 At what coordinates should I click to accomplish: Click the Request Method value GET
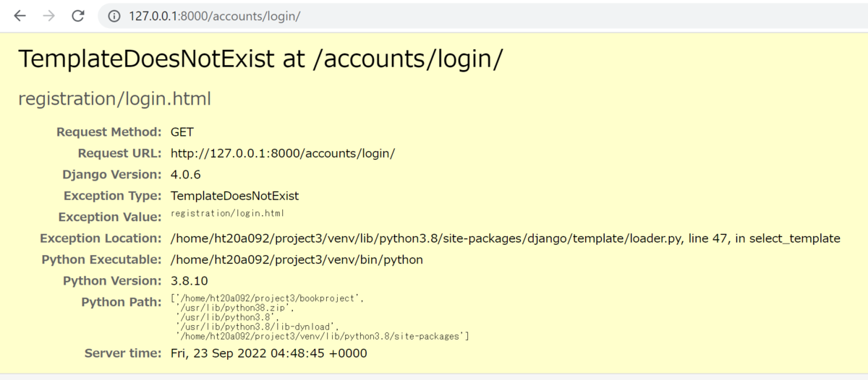182,132
